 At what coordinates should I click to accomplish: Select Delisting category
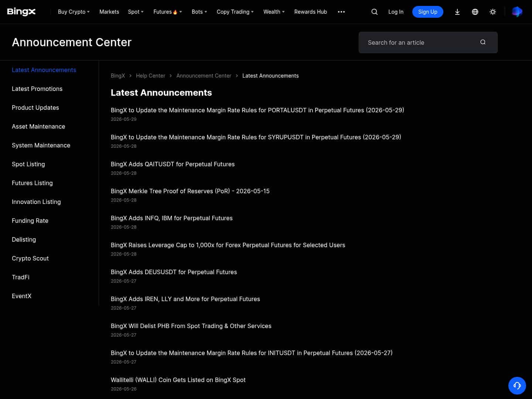[24, 239]
